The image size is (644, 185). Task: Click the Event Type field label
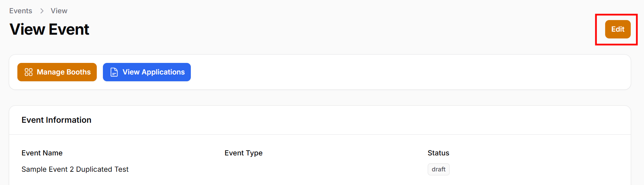(244, 153)
